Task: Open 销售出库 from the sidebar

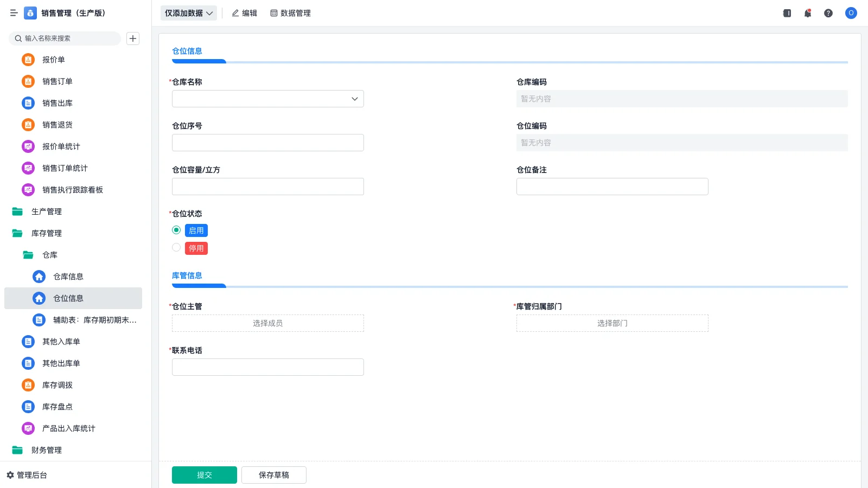Action: pyautogui.click(x=57, y=103)
